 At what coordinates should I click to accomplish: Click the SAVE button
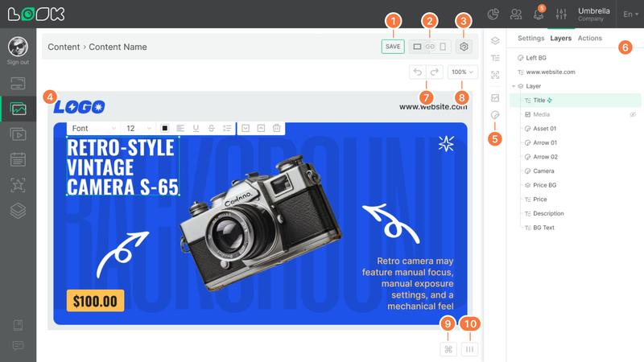pos(393,47)
